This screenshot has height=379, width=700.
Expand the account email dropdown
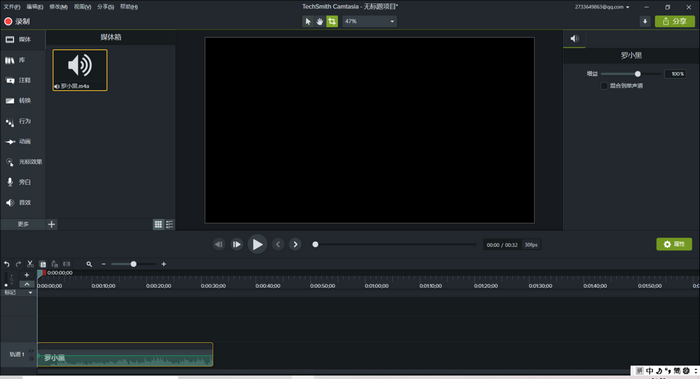click(602, 7)
